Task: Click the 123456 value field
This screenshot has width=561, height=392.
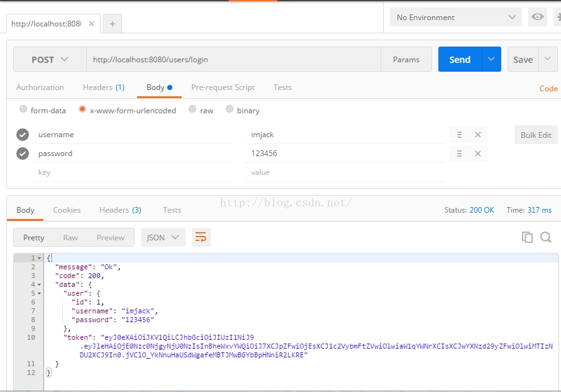Action: (345, 154)
